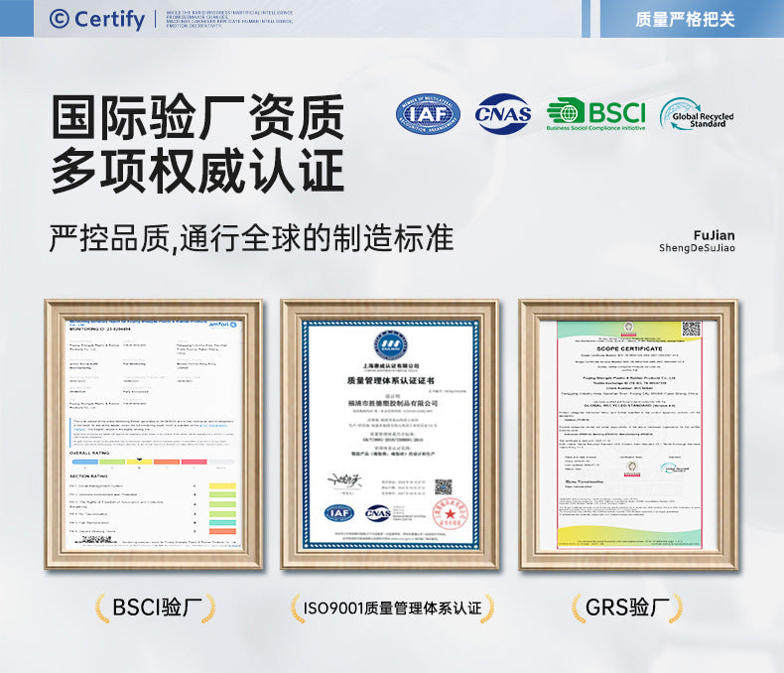Click the ISO9001质量管理体系认证 caption
Viewport: 784px width, 673px height.
tap(393, 608)
